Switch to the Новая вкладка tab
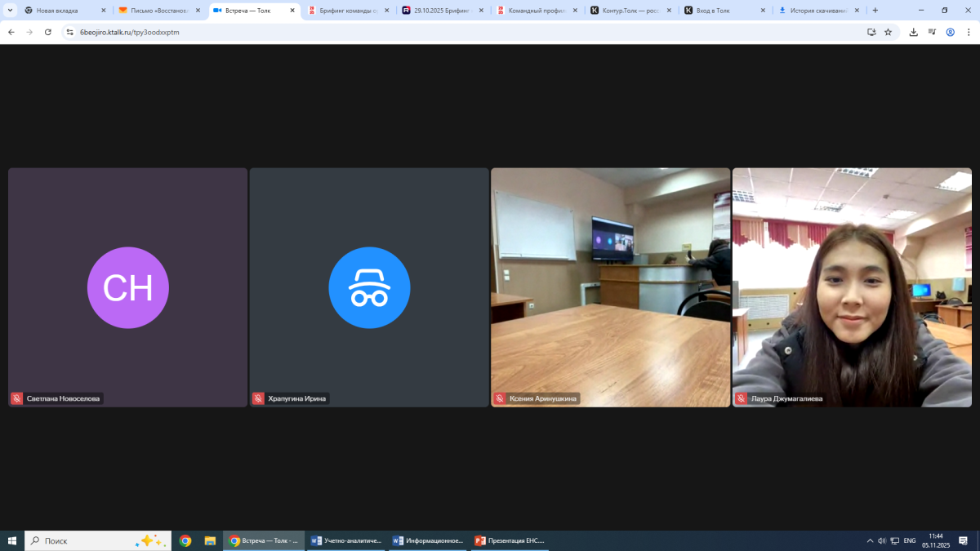 tap(61, 11)
